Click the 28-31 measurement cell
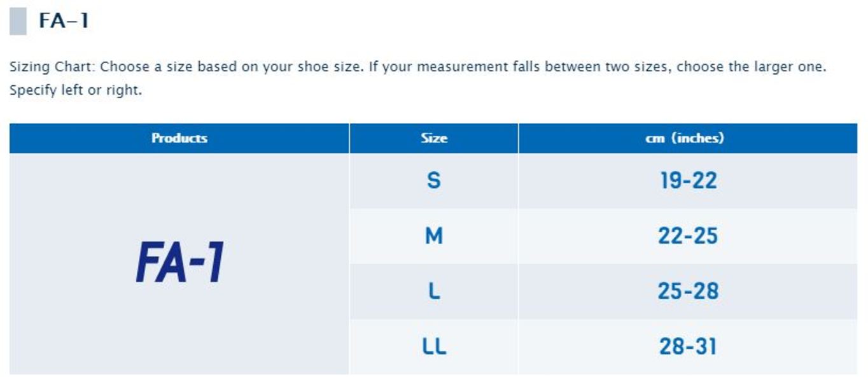Image resolution: width=868 pixels, height=382 pixels. 688,347
